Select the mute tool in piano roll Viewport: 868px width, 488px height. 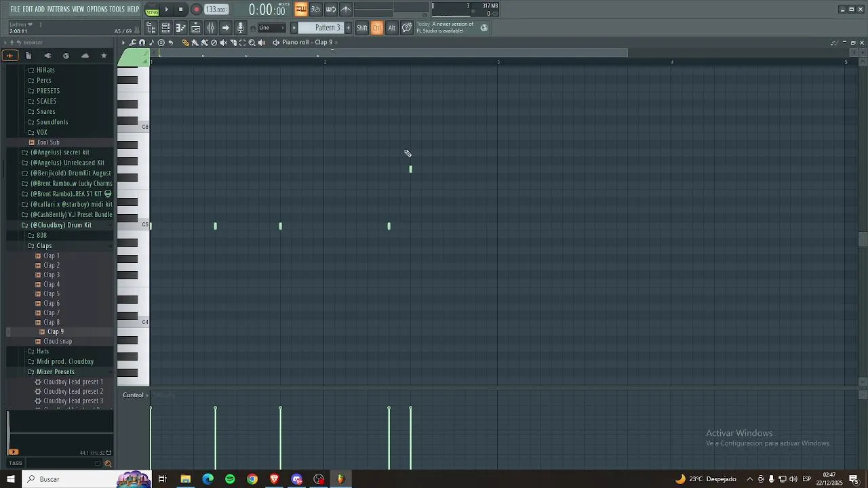pos(224,43)
